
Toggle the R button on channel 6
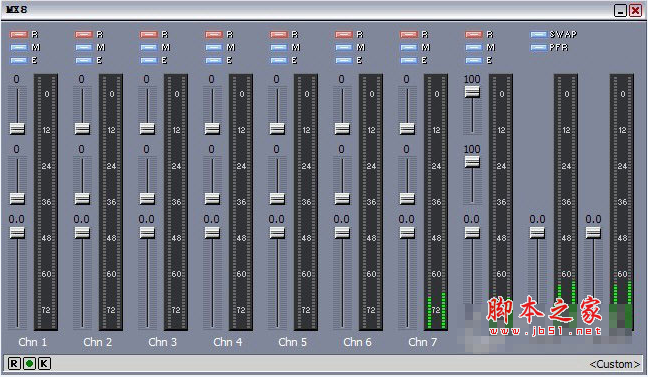point(344,34)
